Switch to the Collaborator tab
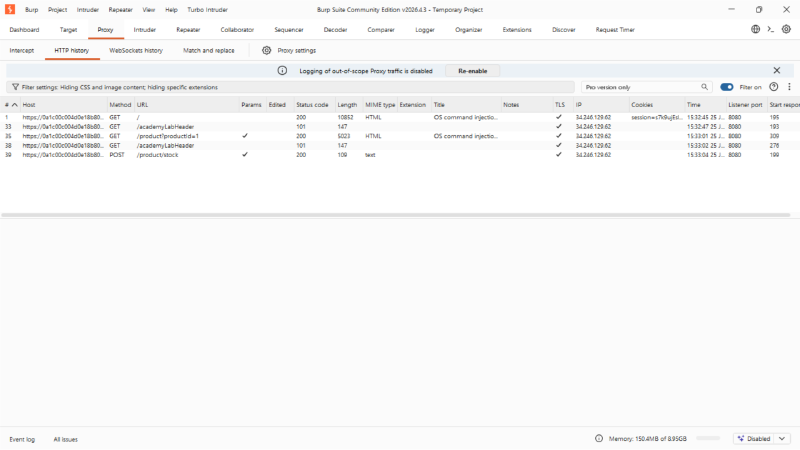 237,30
